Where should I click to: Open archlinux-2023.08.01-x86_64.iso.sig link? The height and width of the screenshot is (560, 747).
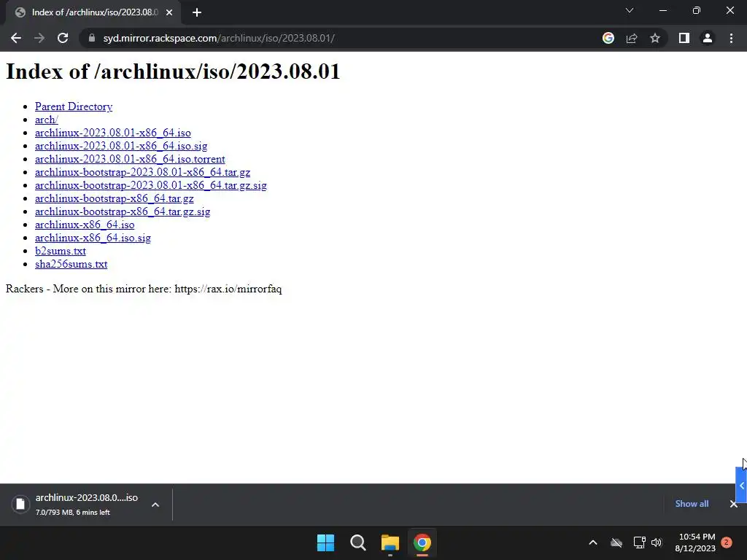tap(121, 146)
